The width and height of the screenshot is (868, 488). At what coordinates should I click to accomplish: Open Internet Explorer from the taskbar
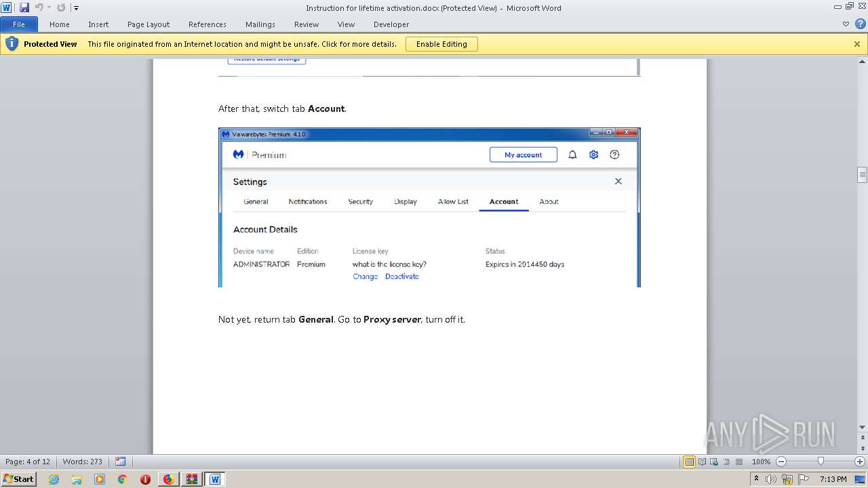pos(54,479)
